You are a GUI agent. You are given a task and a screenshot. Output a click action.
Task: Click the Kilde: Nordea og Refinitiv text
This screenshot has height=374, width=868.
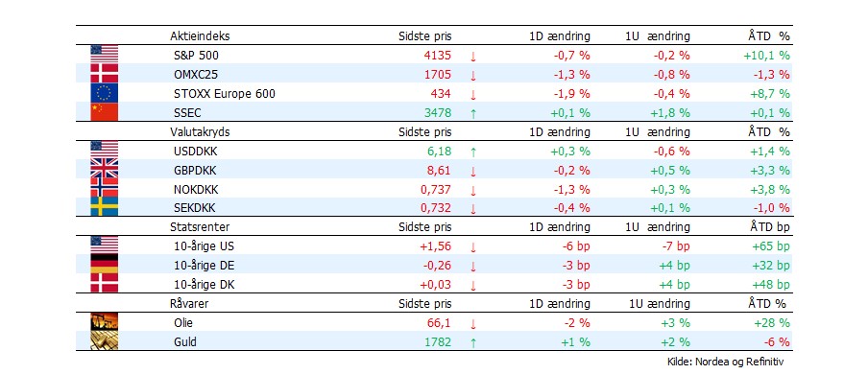pyautogui.click(x=726, y=362)
